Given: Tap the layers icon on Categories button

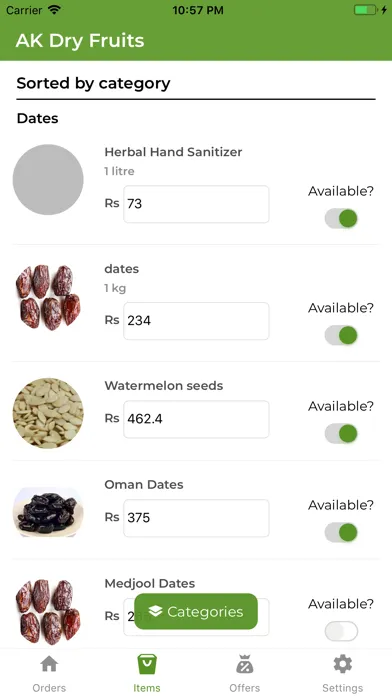Looking at the screenshot, I should tap(155, 611).
